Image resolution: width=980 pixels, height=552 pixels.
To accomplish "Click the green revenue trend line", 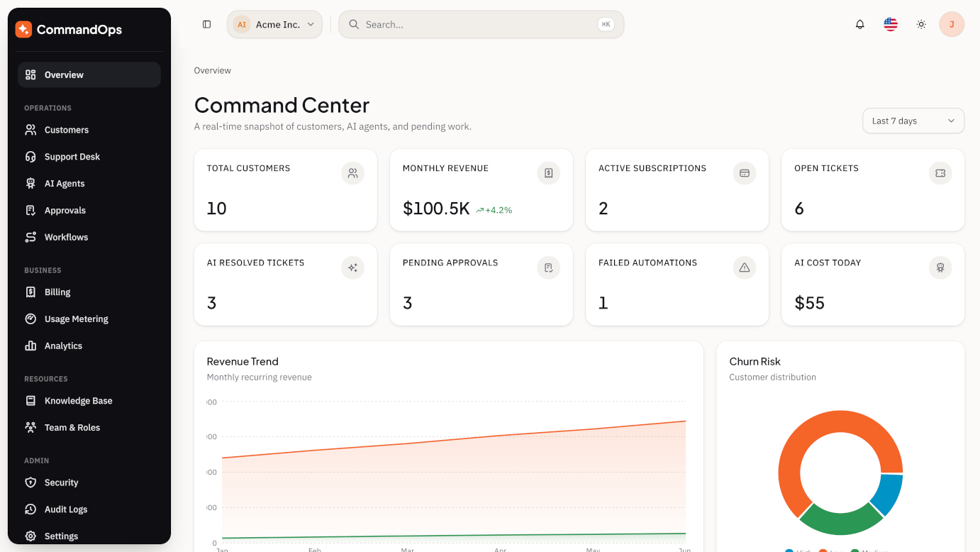I will pos(454,536).
